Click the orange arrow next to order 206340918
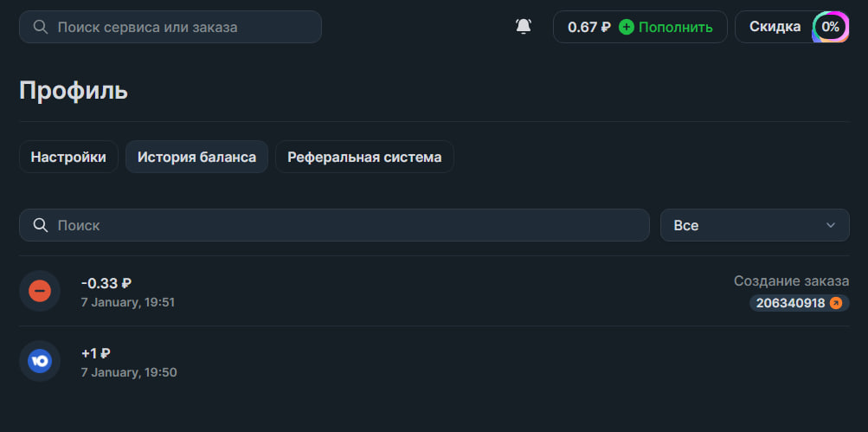Image resolution: width=868 pixels, height=432 pixels. click(x=835, y=303)
